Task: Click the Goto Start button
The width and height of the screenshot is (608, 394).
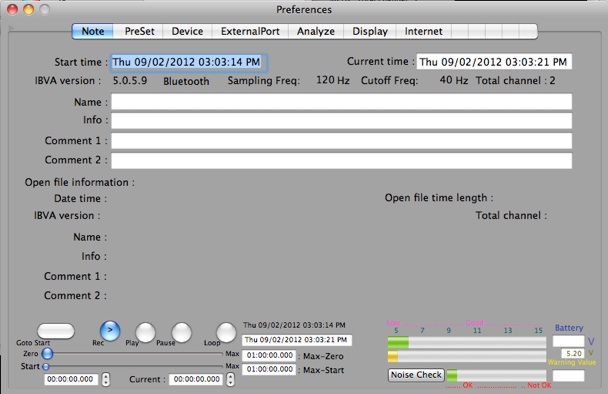Action: (x=55, y=331)
